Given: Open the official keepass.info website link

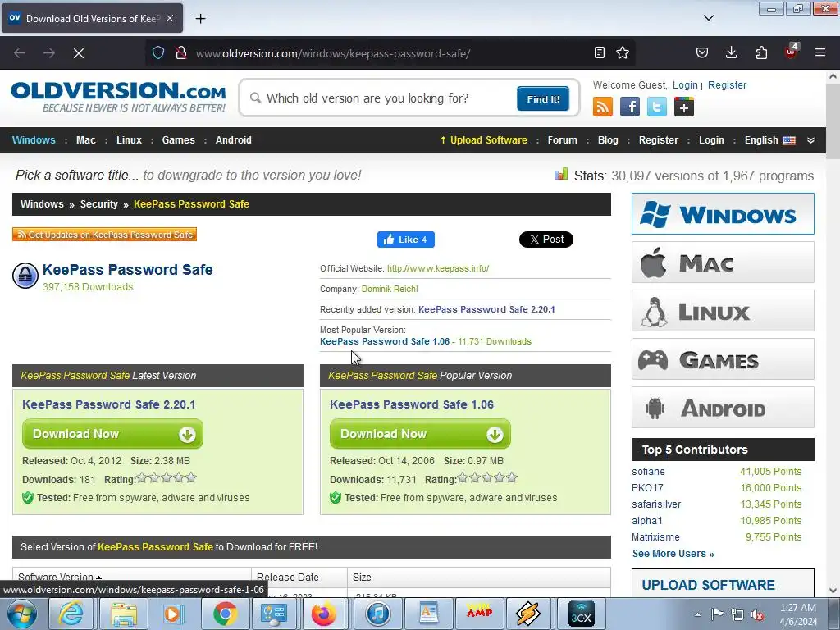Looking at the screenshot, I should pyautogui.click(x=438, y=268).
